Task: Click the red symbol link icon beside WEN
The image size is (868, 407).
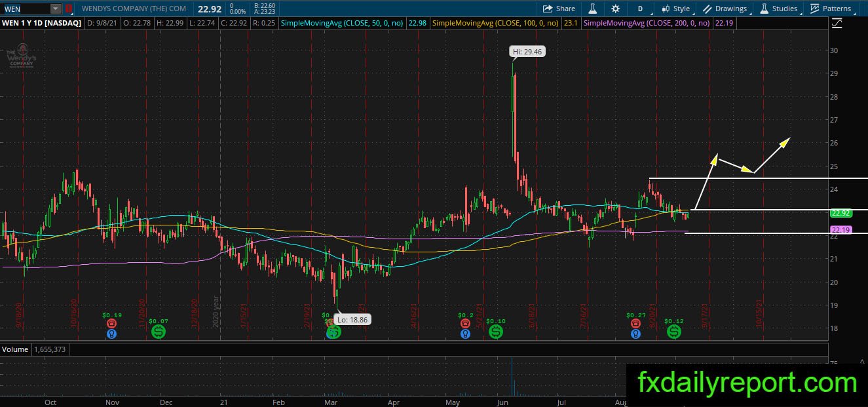Action: 68,9
